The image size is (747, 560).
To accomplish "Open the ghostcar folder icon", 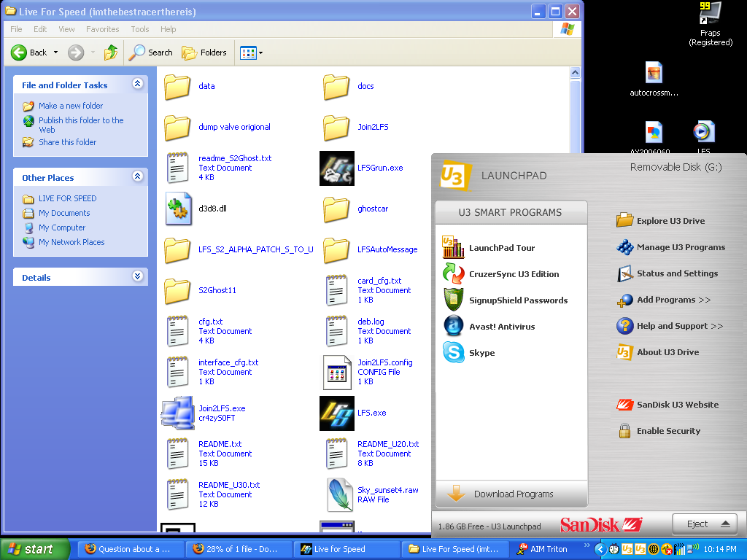I will [336, 209].
